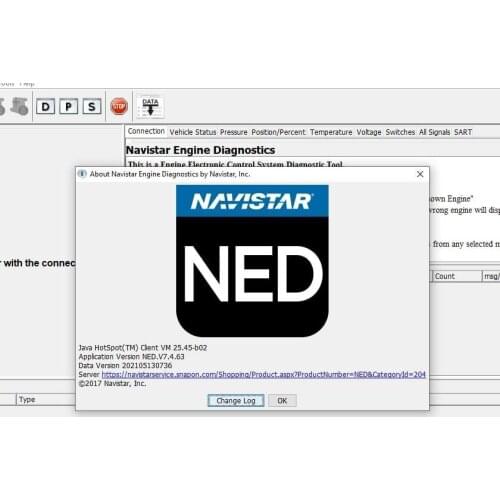Click Application Version NED.V7.4.63 text
The height and width of the screenshot is (500, 500).
(131, 357)
